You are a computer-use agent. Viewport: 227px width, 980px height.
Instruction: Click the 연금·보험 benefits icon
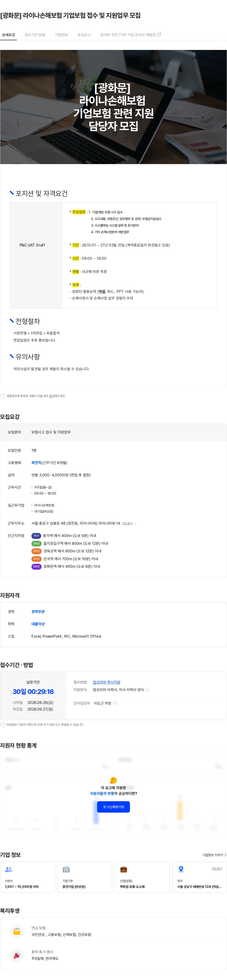coord(17,931)
